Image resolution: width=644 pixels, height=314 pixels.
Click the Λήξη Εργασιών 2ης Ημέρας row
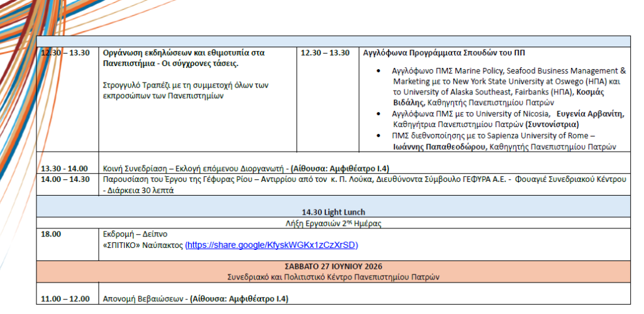(x=333, y=223)
